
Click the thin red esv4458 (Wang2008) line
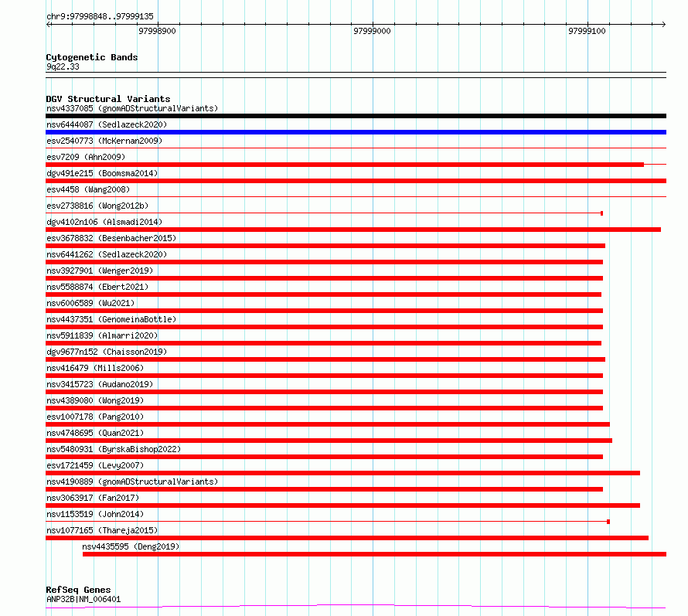[356, 196]
